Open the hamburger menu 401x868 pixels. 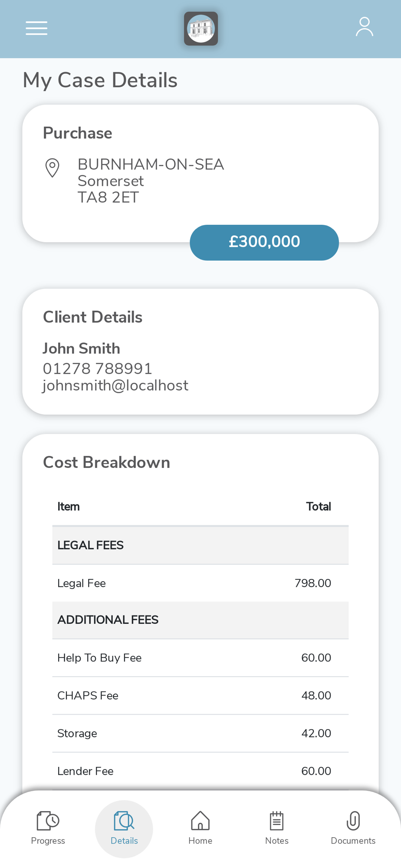(x=36, y=28)
